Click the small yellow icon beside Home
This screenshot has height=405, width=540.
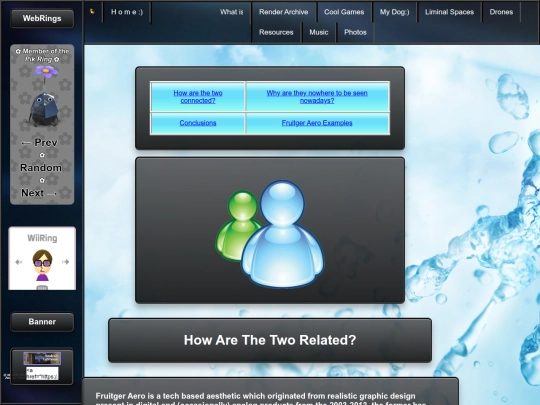point(92,11)
